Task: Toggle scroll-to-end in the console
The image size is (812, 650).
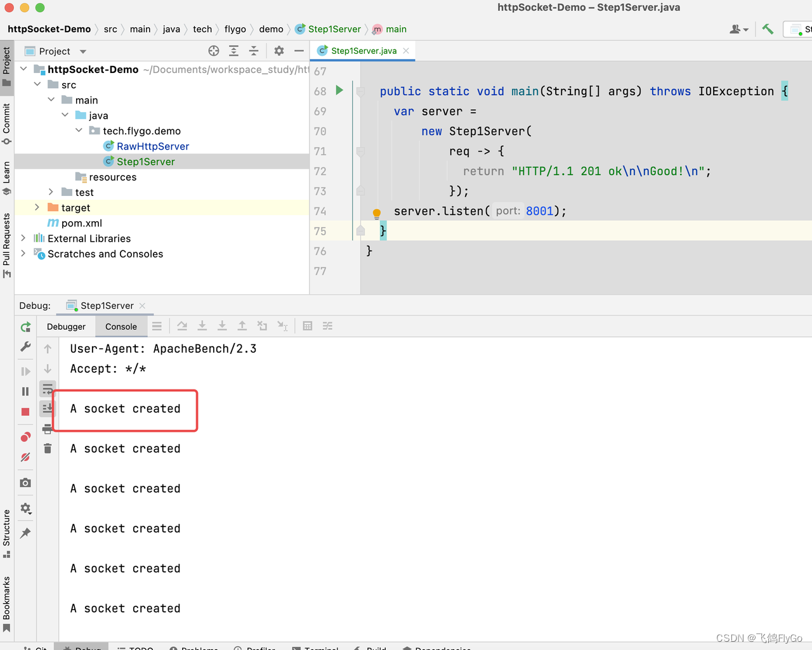Action: tap(48, 408)
